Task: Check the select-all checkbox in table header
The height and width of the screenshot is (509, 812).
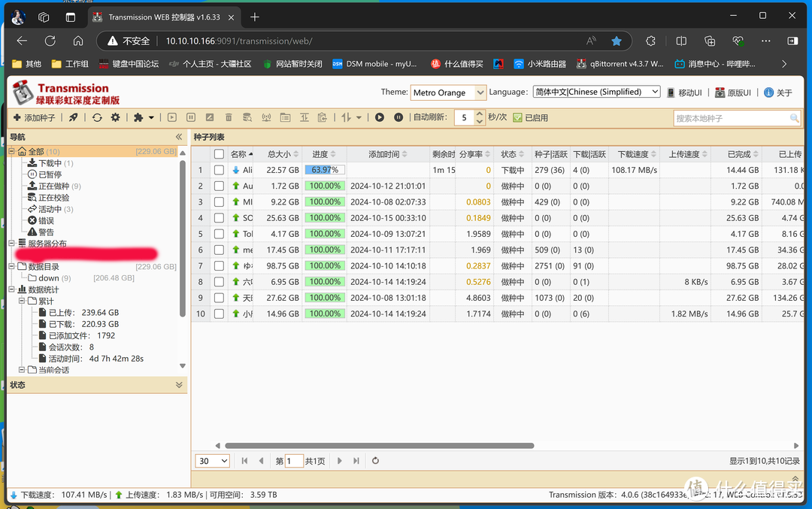Action: (219, 154)
